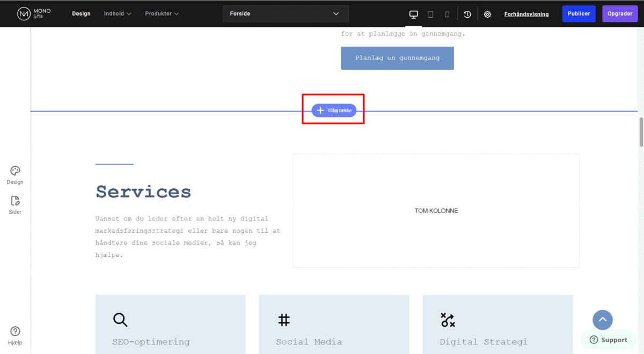This screenshot has height=354, width=644.
Task: Open the Forside page selector dropdown
Action: point(286,13)
